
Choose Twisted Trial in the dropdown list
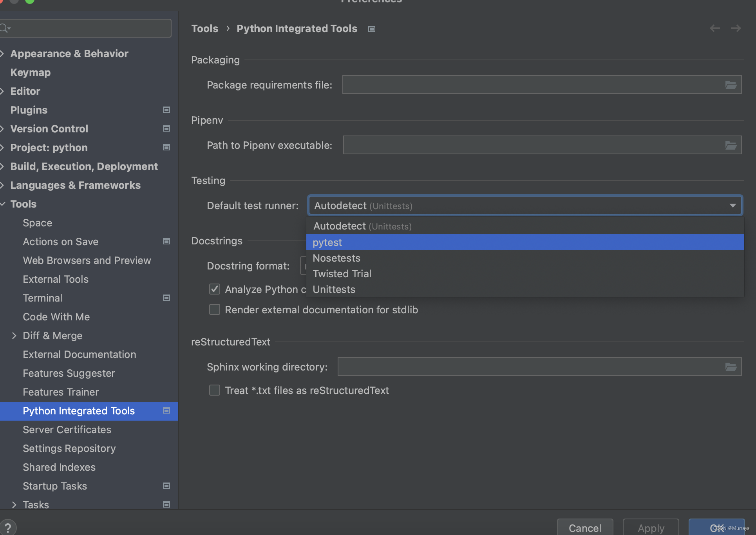[x=342, y=274]
